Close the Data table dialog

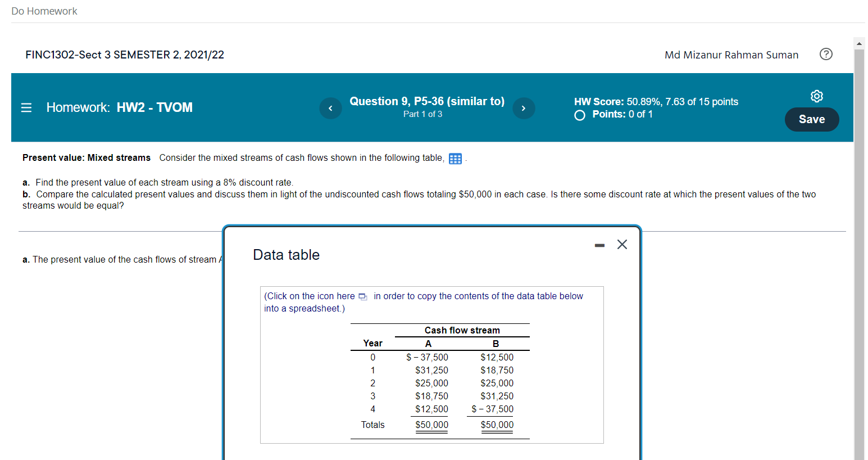(621, 244)
